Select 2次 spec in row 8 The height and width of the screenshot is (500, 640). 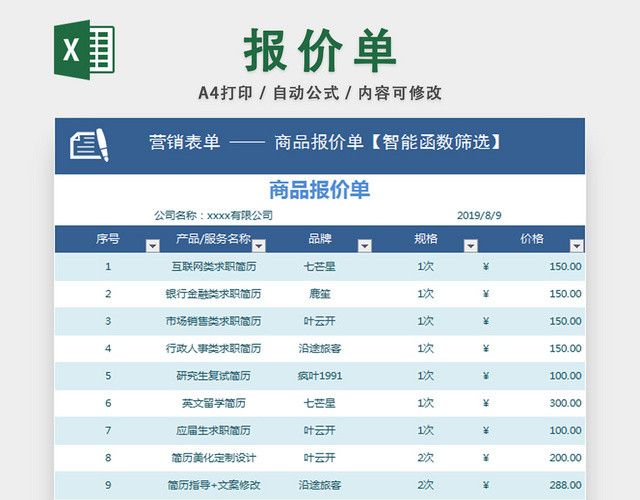coord(426,458)
